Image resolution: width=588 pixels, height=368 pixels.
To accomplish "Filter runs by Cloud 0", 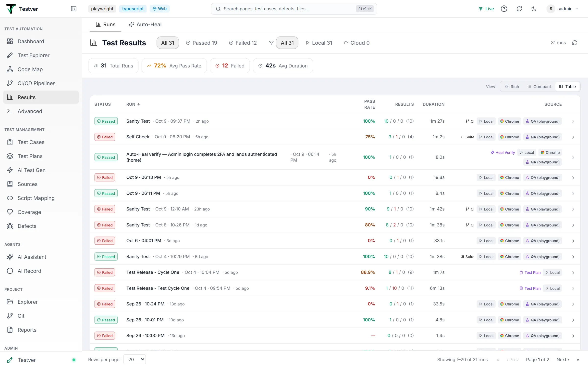I will click(357, 43).
